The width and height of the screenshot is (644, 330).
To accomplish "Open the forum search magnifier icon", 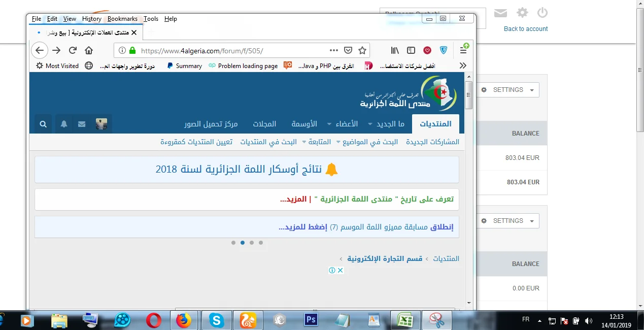I will pyautogui.click(x=43, y=124).
